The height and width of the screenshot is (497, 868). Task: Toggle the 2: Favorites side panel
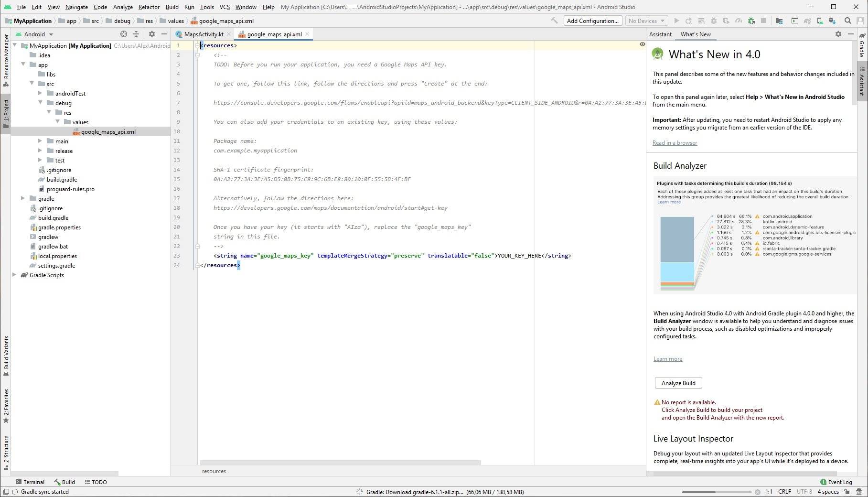pyautogui.click(x=6, y=406)
